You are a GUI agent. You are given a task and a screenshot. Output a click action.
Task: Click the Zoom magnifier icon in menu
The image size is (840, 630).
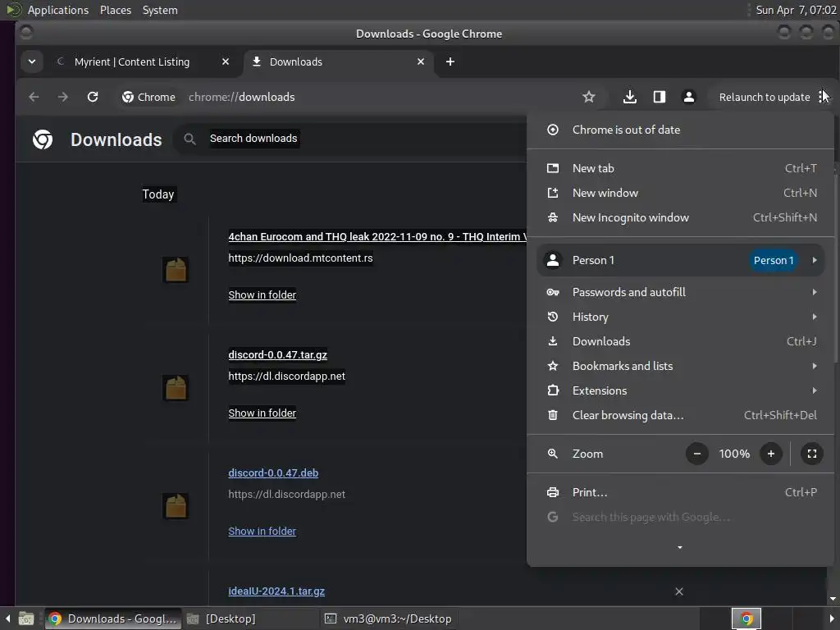pos(553,454)
